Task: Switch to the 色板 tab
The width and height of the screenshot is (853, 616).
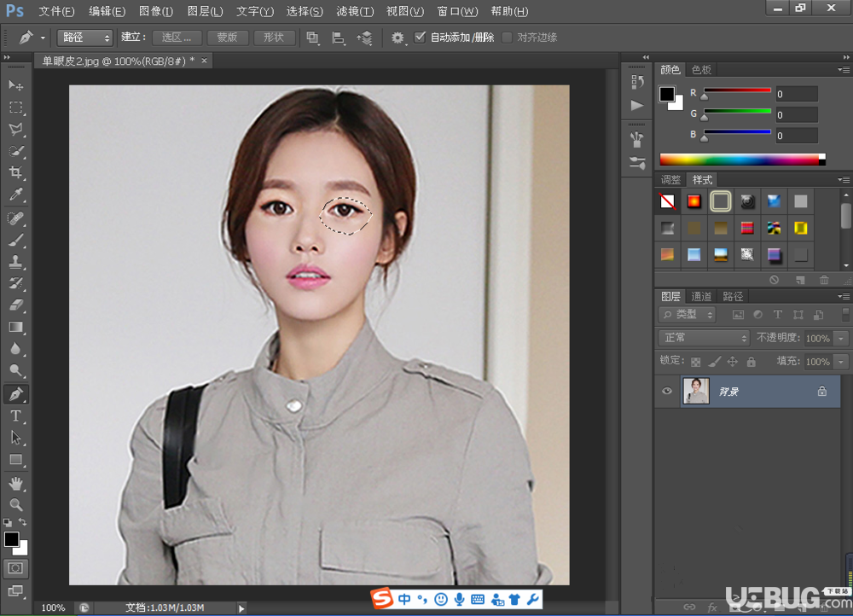Action: [701, 70]
